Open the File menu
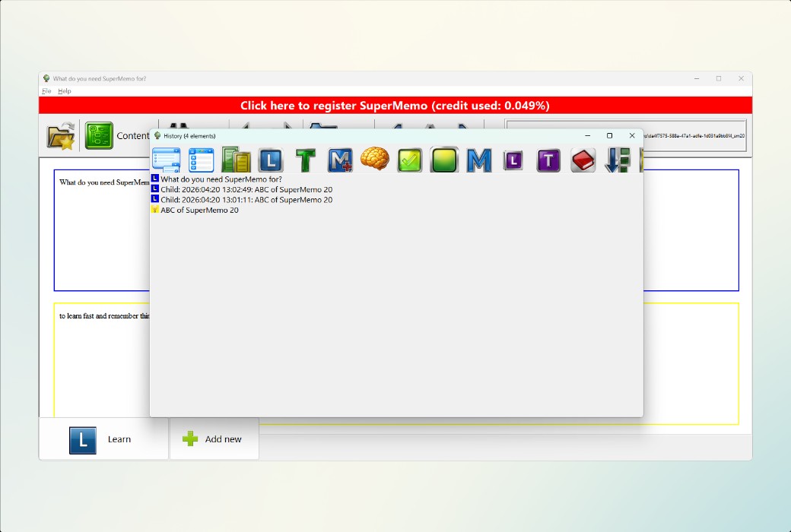Viewport: 791px width, 532px height. tap(46, 90)
